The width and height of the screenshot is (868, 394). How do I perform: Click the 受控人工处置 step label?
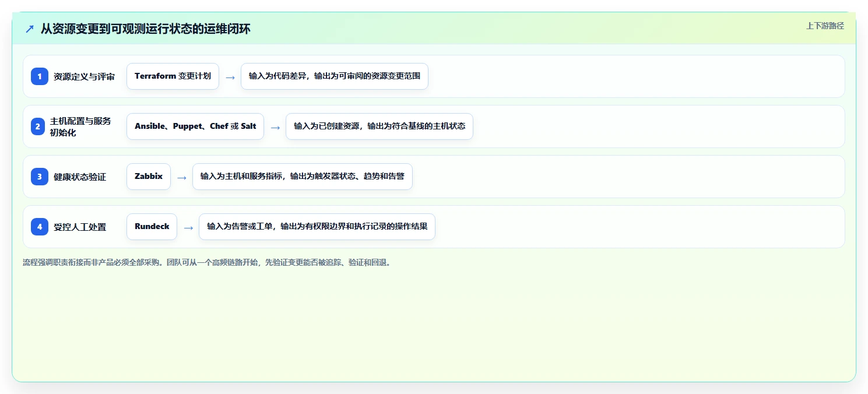pos(80,227)
